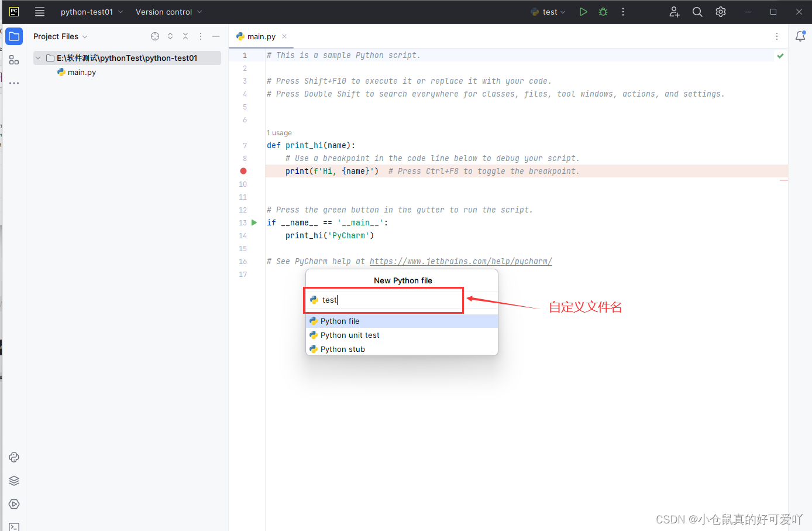Click the first comment 'This is a sample Python script'
Viewport: 812px width, 531px height.
343,55
